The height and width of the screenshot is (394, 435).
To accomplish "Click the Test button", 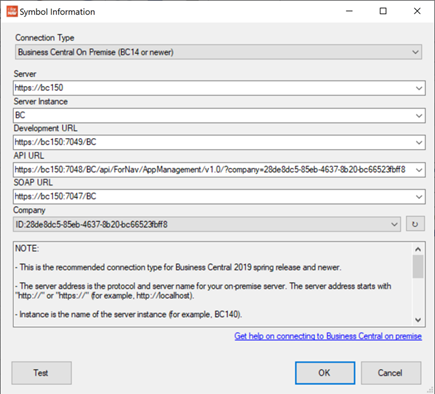I will (x=41, y=373).
